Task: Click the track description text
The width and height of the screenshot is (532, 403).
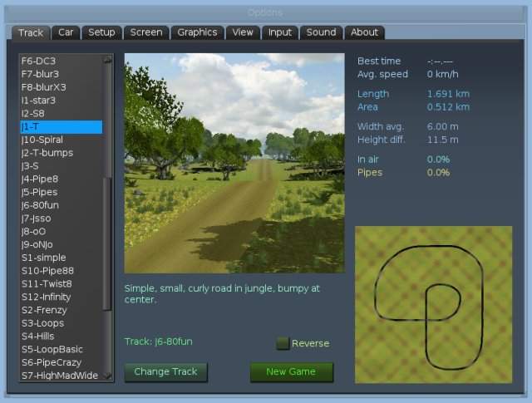Action: [x=222, y=294]
